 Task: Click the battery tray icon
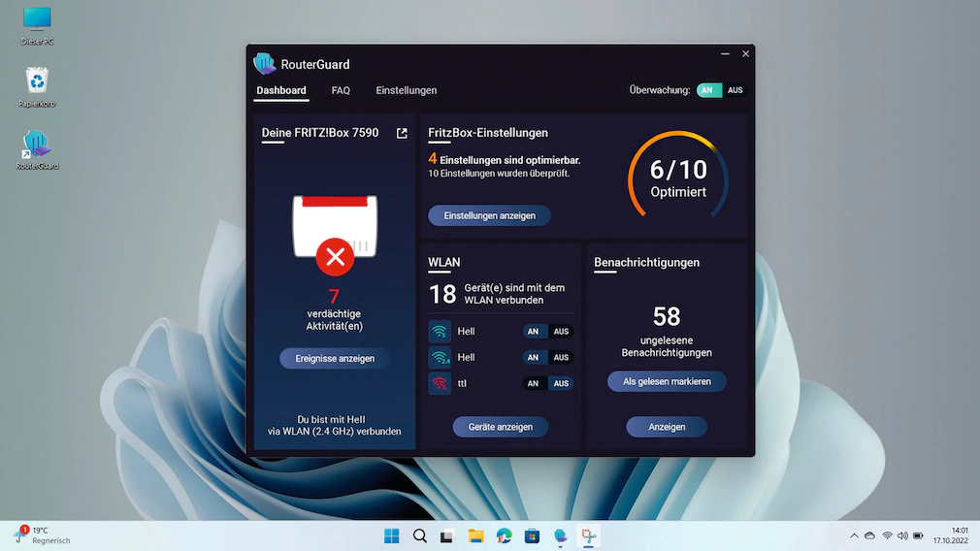[918, 536]
